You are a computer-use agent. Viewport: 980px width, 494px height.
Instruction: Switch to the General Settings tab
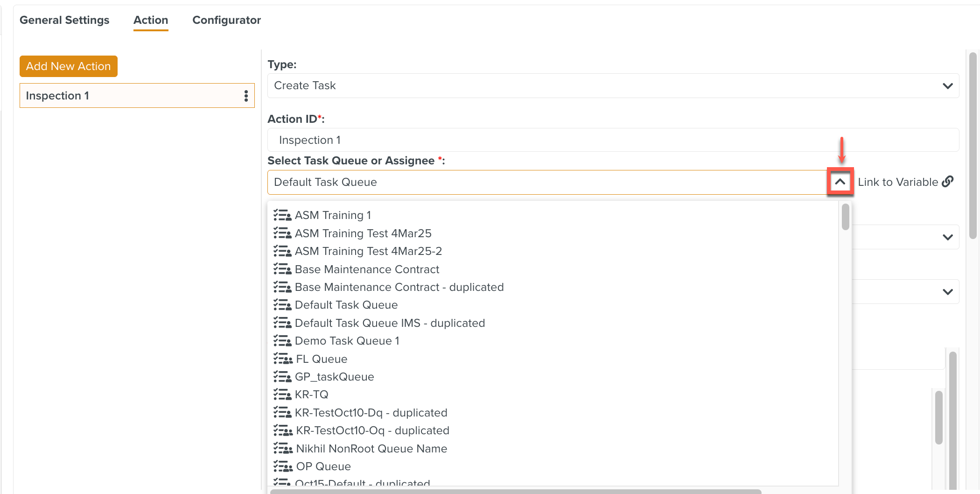tap(64, 20)
